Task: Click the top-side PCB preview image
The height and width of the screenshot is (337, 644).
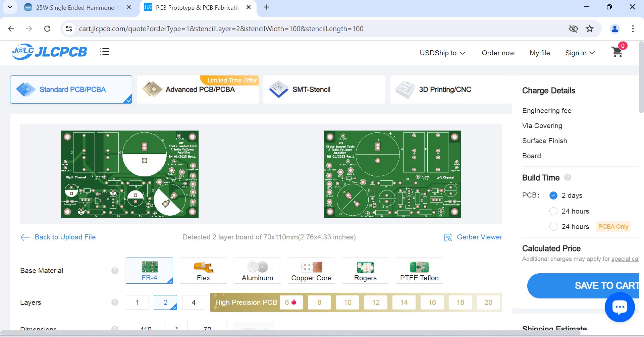Action: point(130,174)
